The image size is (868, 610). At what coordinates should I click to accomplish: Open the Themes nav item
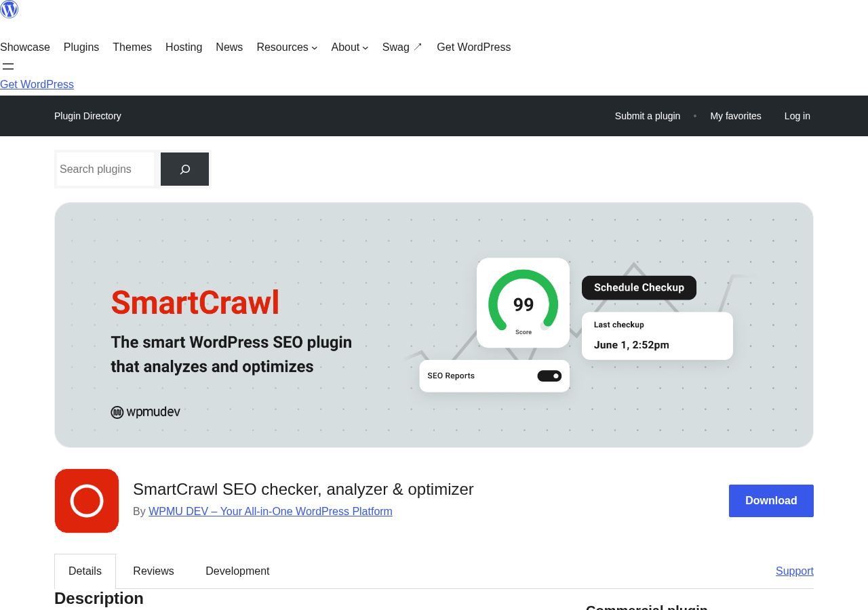[132, 47]
